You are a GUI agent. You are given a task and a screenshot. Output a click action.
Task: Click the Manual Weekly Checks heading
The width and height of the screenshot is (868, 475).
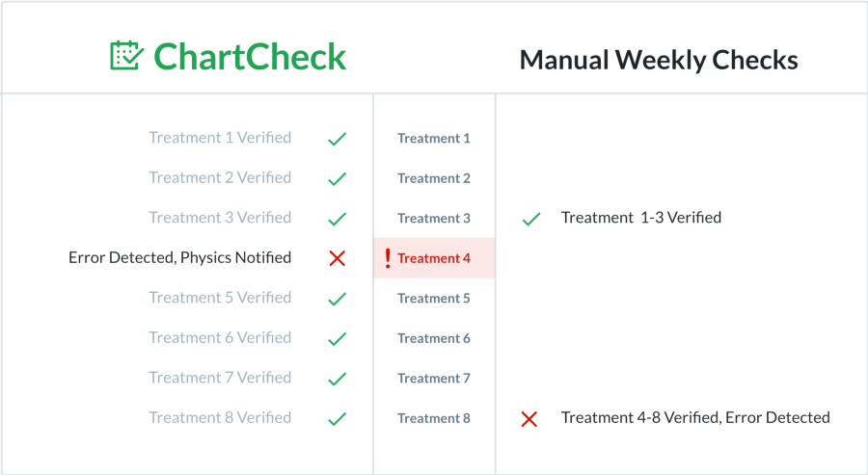[x=659, y=60]
